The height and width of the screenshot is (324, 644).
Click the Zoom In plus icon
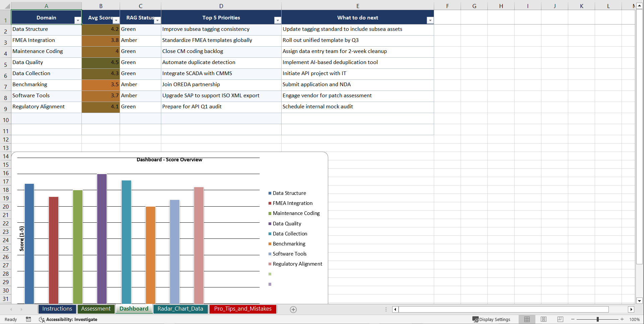click(623, 319)
